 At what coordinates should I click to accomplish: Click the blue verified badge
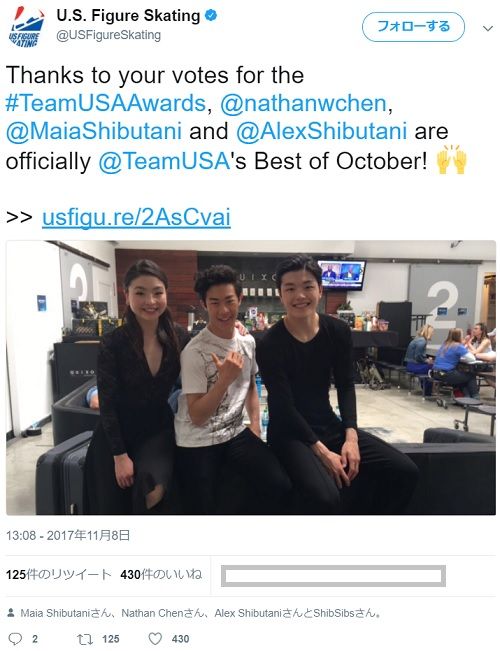tap(211, 16)
